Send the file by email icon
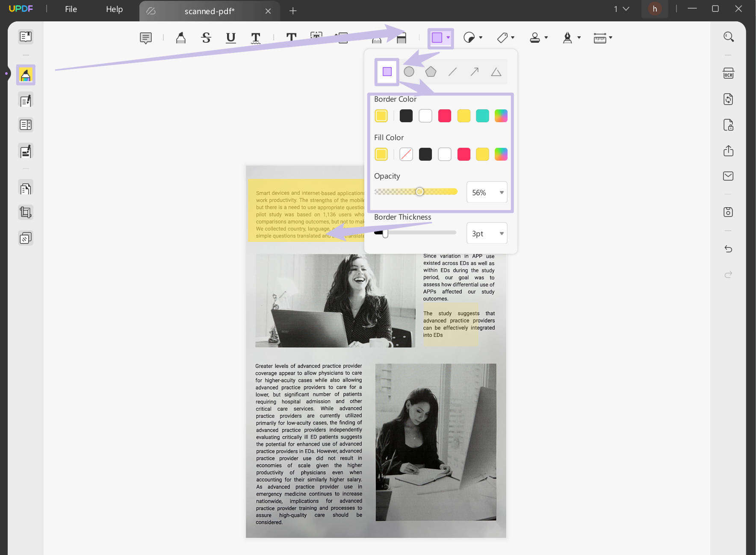 pos(728,176)
